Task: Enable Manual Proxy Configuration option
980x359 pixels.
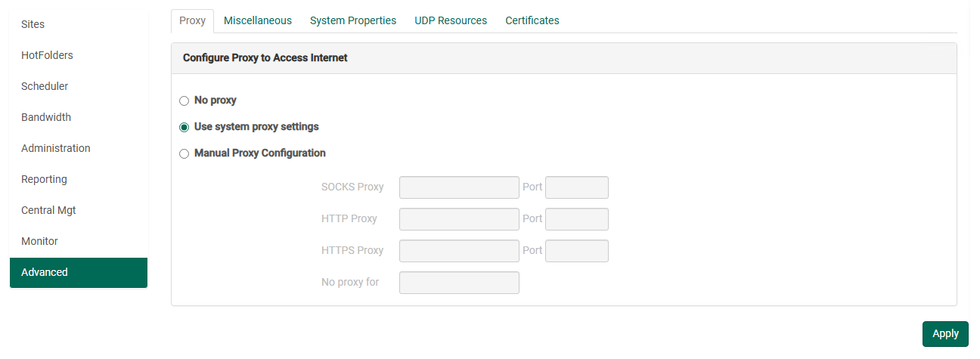Action: tap(184, 153)
